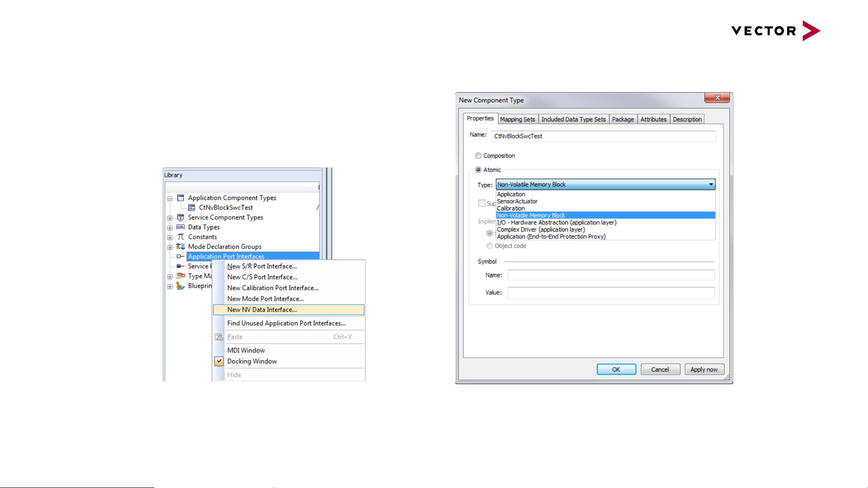Expand the Data Types tree node
This screenshot has height=488, width=868.
pos(170,228)
